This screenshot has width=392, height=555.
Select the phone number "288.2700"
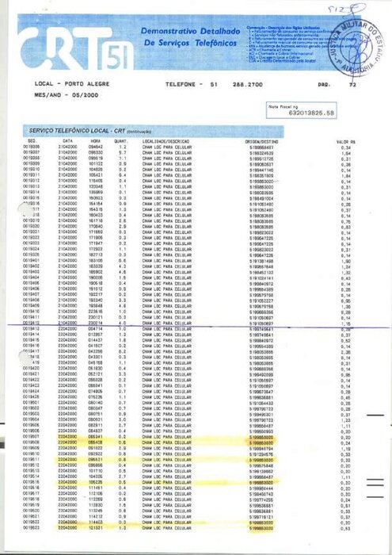247,85
